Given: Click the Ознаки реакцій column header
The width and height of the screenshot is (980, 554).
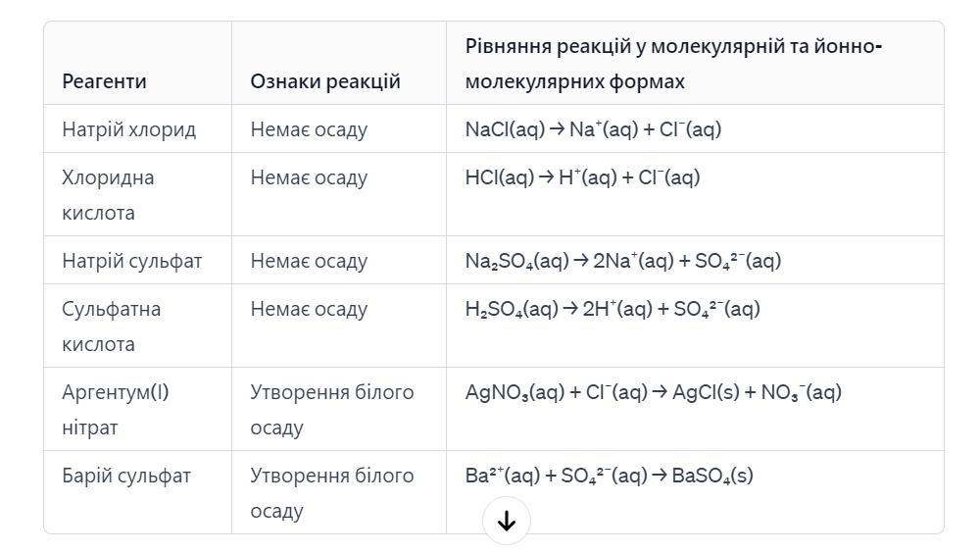Looking at the screenshot, I should tap(325, 81).
